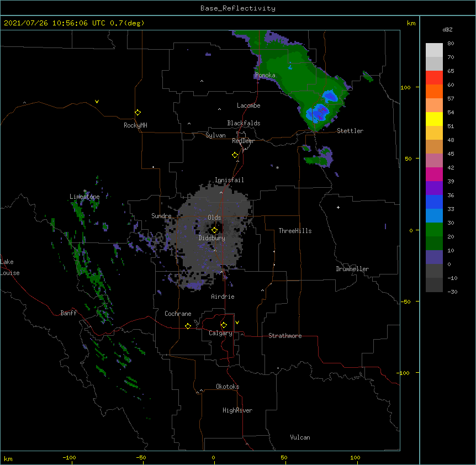
Task: Click the white asterisk marker southeast of RedDeer
Action: pos(277,167)
